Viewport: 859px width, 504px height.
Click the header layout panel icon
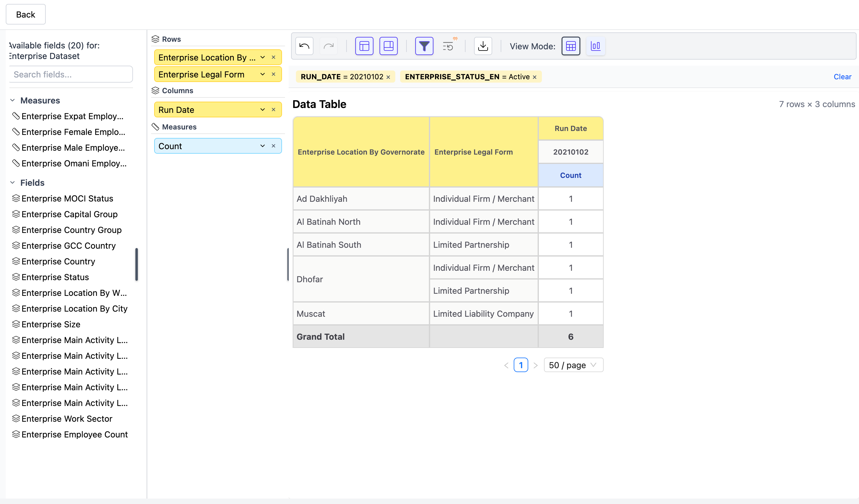click(x=364, y=46)
